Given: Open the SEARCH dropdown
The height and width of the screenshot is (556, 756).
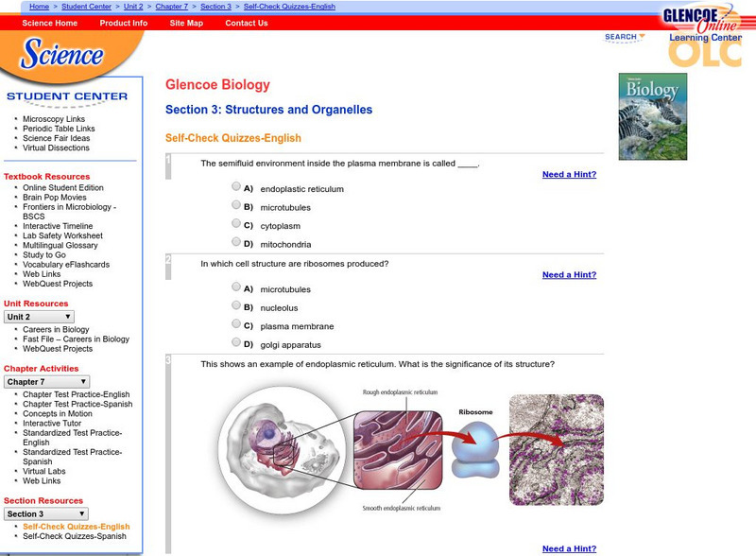Looking at the screenshot, I should 625,37.
